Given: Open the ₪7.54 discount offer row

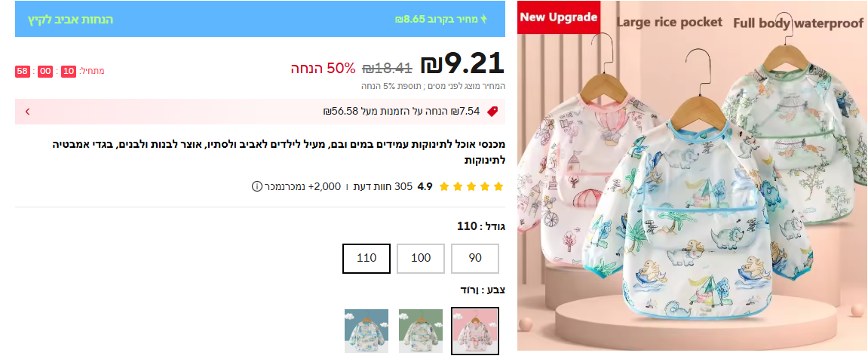Looking at the screenshot, I should [x=260, y=112].
